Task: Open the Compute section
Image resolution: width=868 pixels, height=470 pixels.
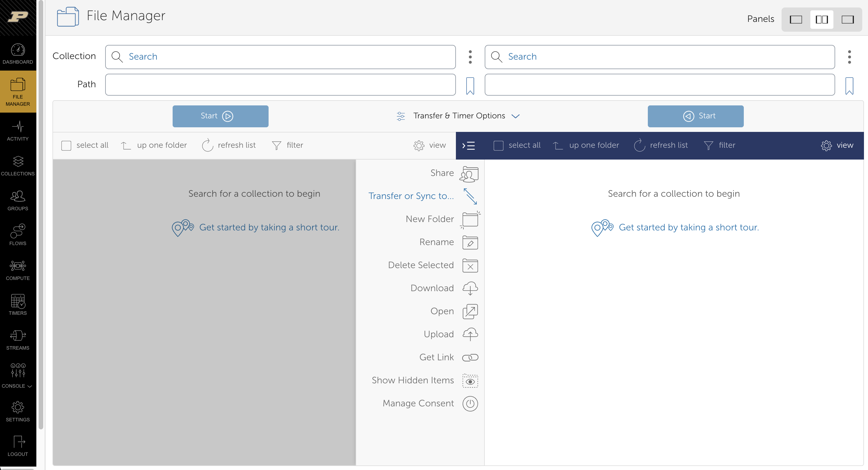Action: point(18,270)
